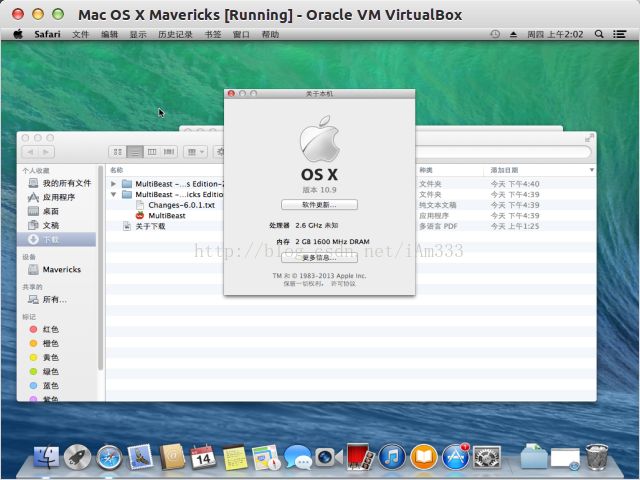This screenshot has width=640, height=480.
Task: Open System Preferences gear icon
Action: click(x=487, y=457)
